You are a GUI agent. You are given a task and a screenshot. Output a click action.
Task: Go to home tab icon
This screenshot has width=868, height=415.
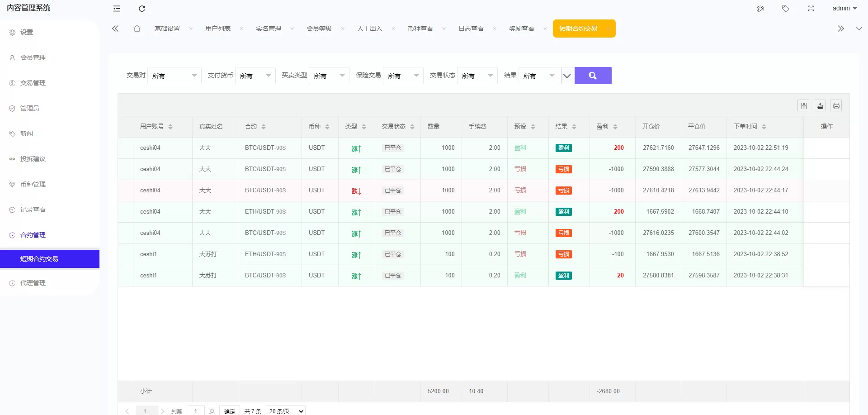pyautogui.click(x=137, y=29)
